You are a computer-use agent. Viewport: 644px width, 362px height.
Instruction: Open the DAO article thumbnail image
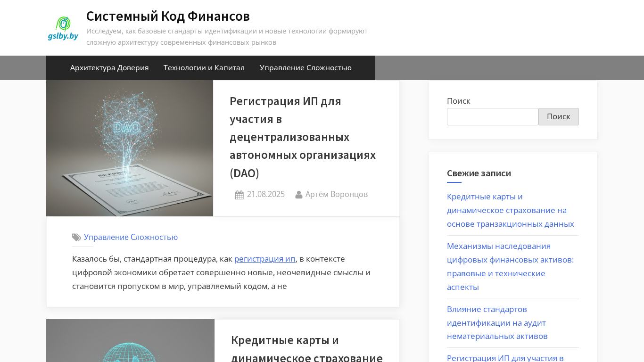[130, 148]
